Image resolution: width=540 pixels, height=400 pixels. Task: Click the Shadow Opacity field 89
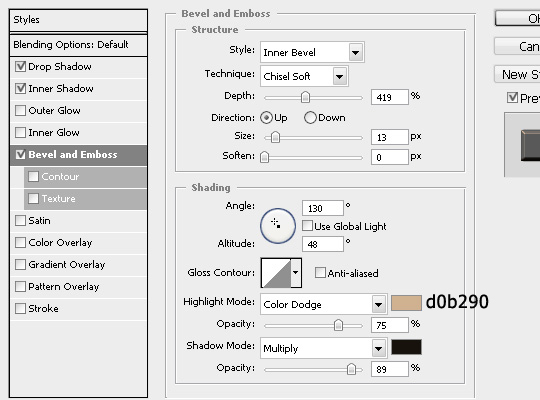(x=390, y=369)
